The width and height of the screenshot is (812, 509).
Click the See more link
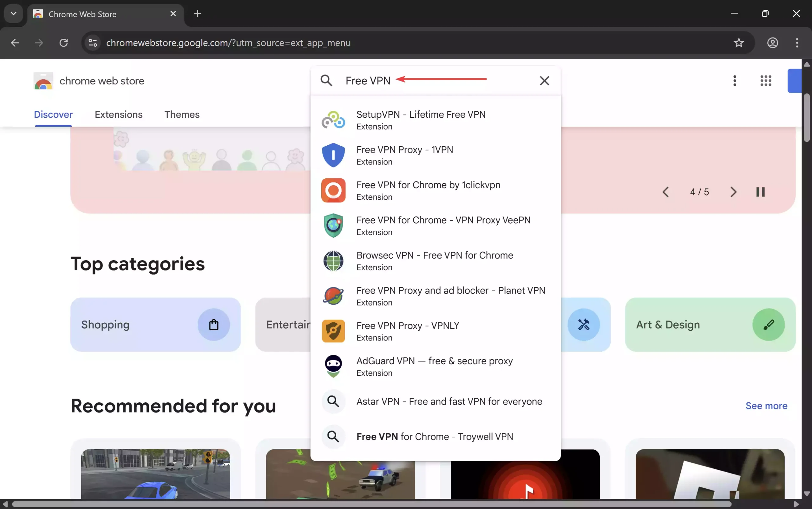pyautogui.click(x=766, y=406)
